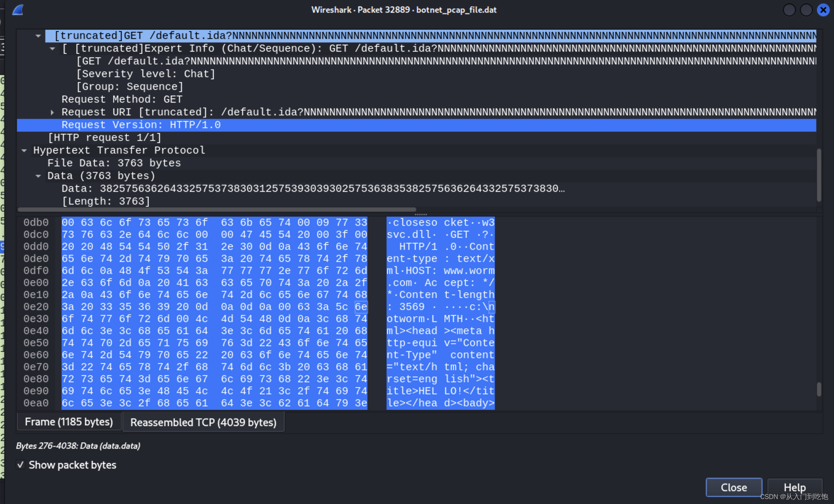Collapse the Data (3763 bytes) node
This screenshot has height=504, width=834.
(x=38, y=176)
